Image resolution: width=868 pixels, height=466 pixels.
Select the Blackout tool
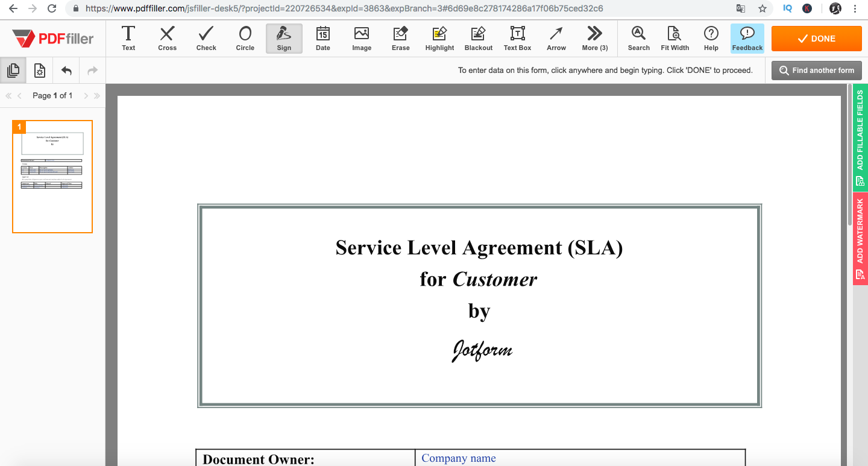coord(479,39)
